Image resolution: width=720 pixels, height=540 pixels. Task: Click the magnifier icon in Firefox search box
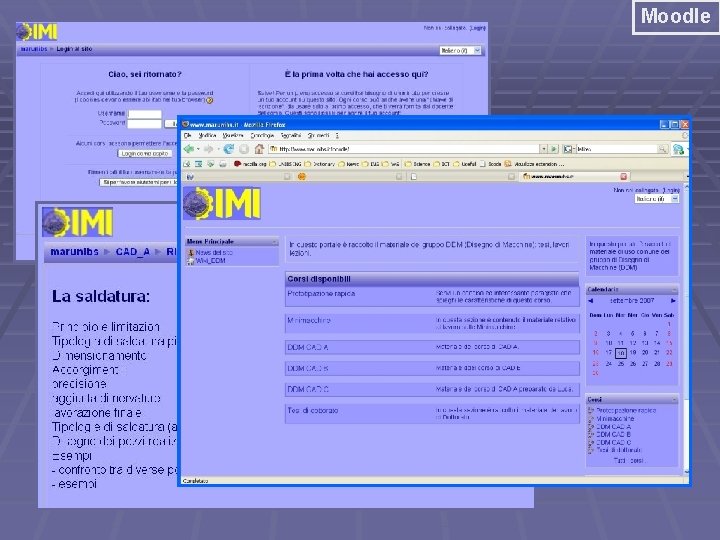click(x=662, y=149)
